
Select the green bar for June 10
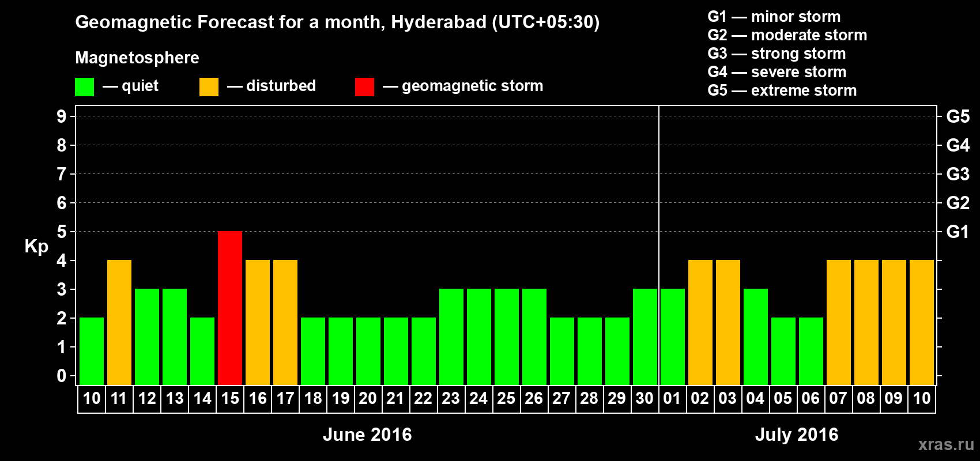[92, 352]
